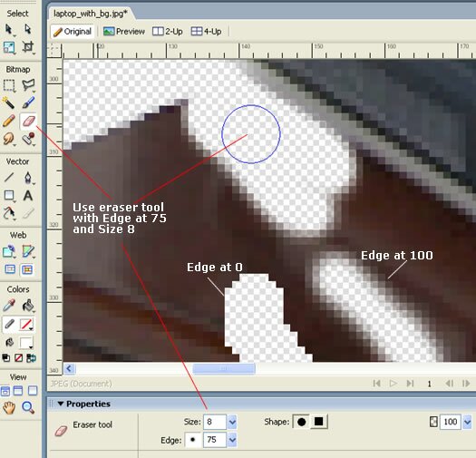Viewport: 476px width, 458px height.
Task: Select the Eyedropper tool
Action: 9,306
